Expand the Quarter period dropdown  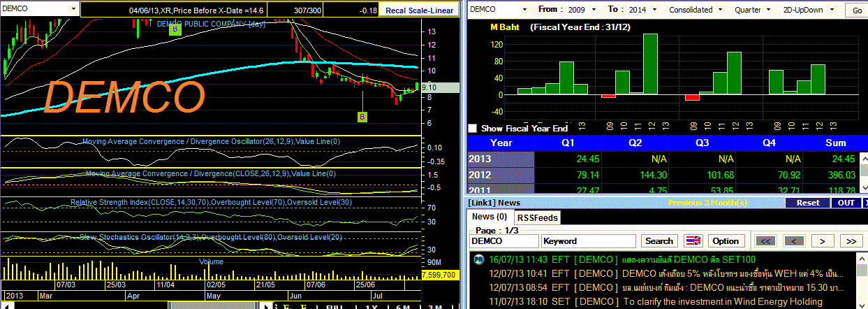(x=770, y=10)
